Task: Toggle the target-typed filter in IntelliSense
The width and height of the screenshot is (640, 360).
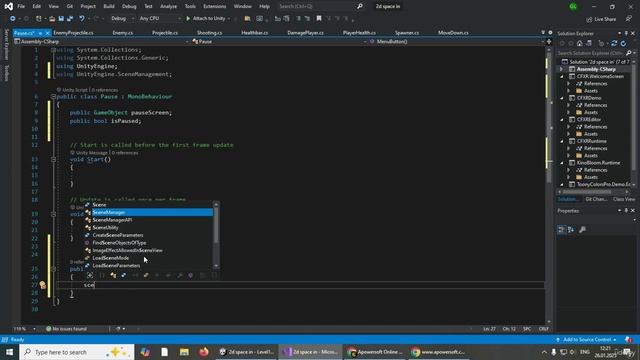Action: click(90, 276)
